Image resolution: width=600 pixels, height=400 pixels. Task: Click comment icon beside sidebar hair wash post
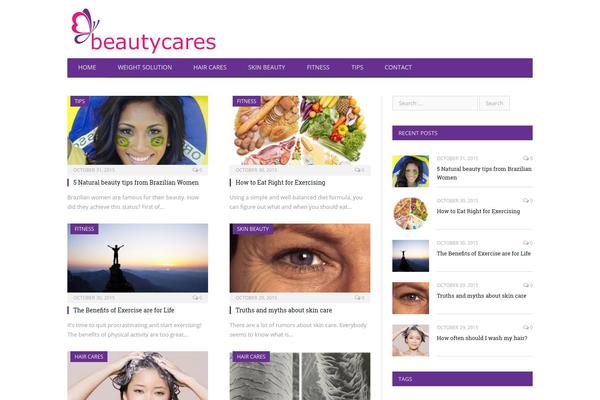(x=528, y=327)
